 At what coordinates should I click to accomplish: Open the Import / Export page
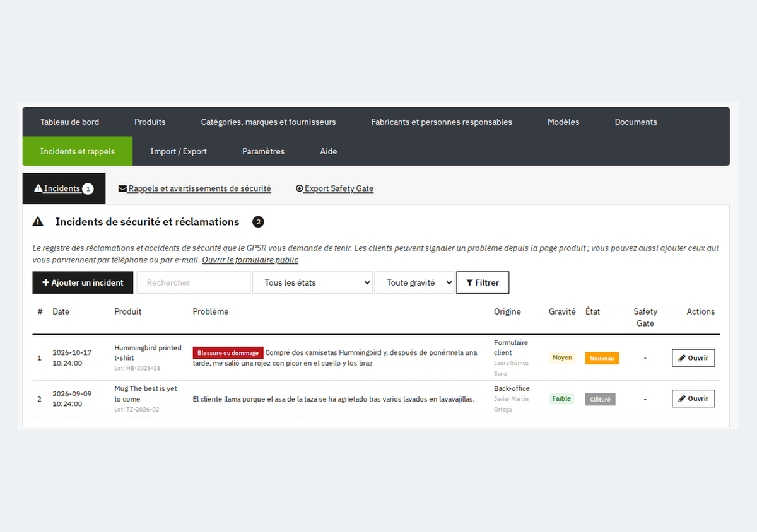[x=179, y=151]
